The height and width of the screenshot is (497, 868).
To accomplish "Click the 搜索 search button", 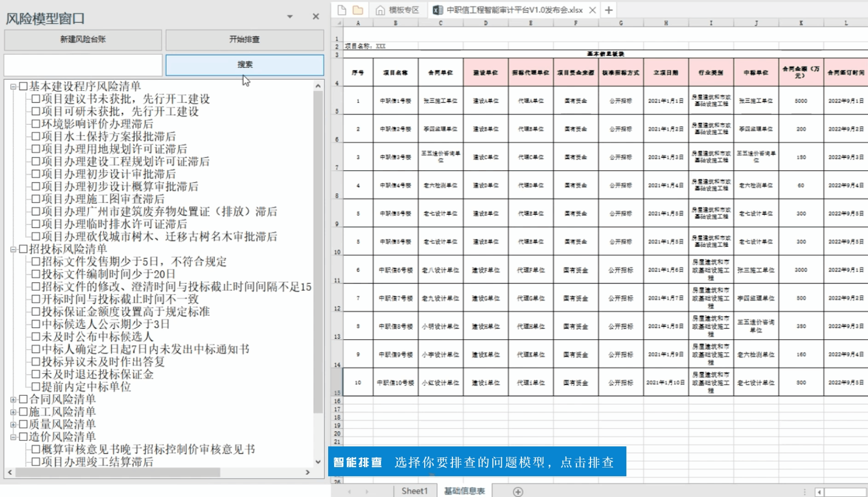I will 244,64.
